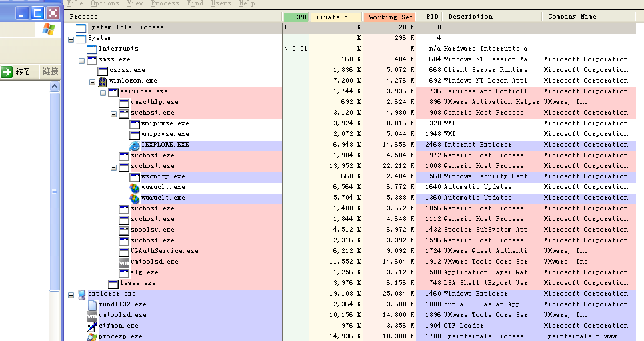Select the svchost.exe row with PID 972

(350, 156)
